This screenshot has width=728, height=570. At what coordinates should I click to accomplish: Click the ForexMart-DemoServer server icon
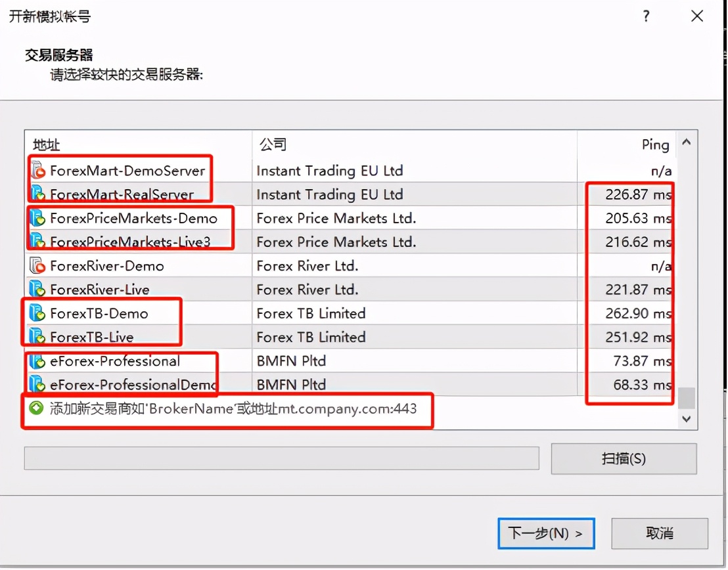click(37, 171)
